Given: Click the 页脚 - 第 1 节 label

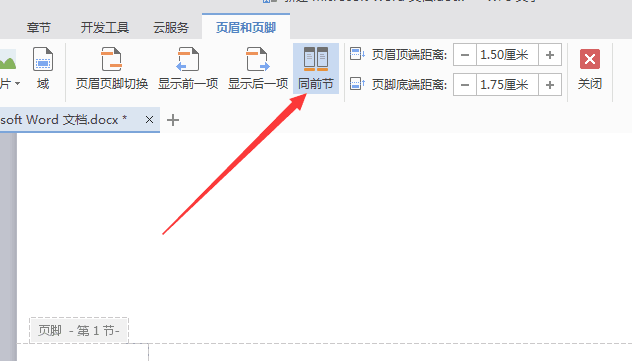Looking at the screenshot, I should [79, 331].
